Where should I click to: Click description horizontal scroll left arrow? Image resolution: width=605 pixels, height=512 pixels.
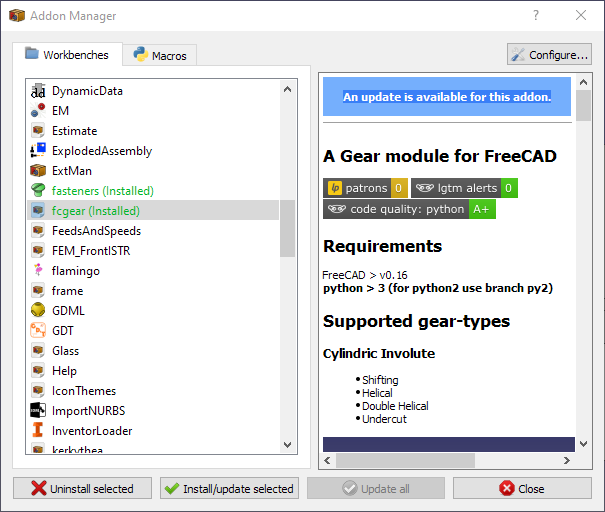(x=328, y=460)
